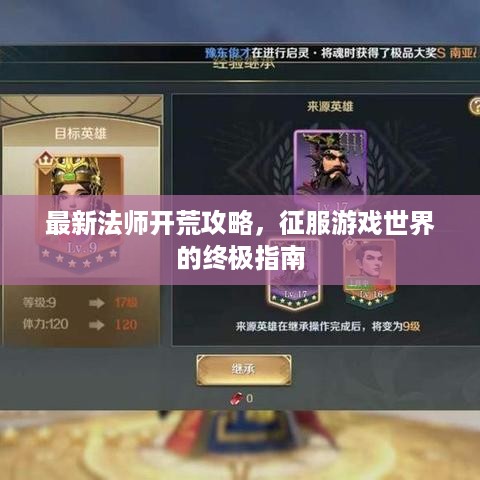Click the red gem cost icon
Screen dimensions: 480x480
point(237,398)
